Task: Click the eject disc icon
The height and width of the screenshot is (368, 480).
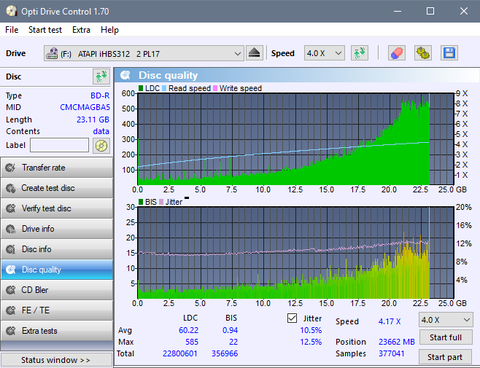Action: [x=255, y=53]
